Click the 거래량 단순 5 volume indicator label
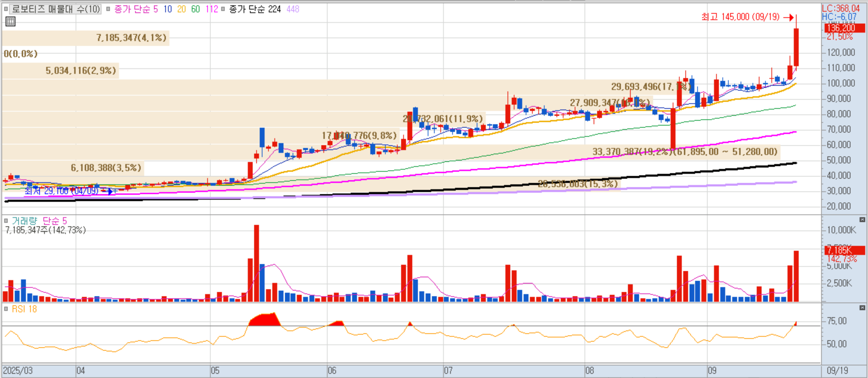 (39, 220)
